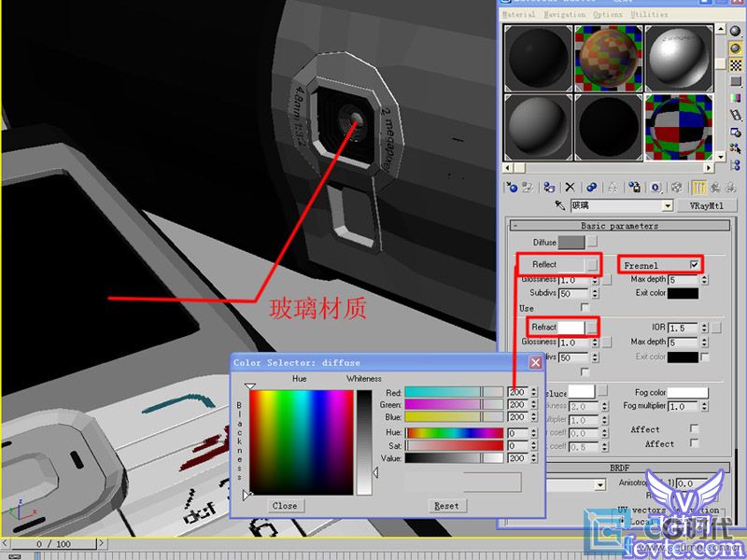
Task: Click Go Forward to Sibling icon
Action: pos(730,188)
